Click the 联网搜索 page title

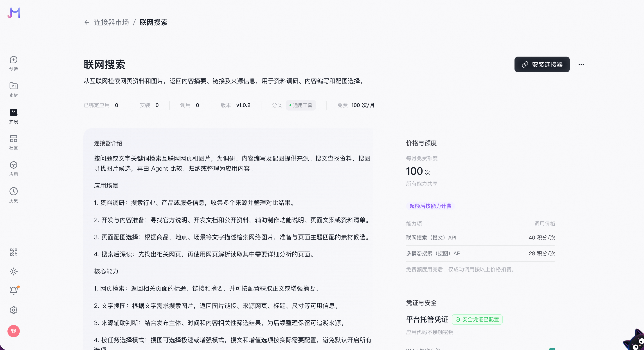(104, 65)
